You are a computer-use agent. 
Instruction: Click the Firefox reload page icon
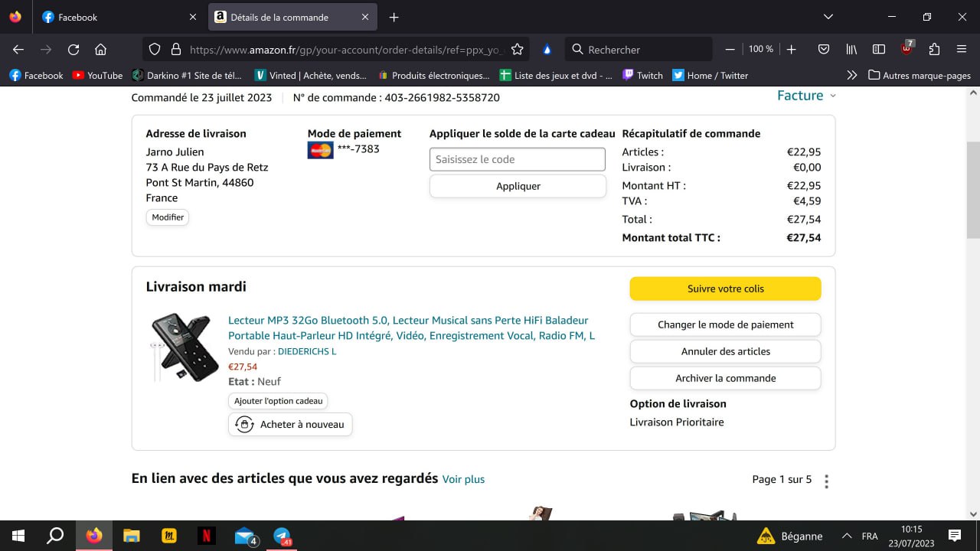tap(73, 50)
